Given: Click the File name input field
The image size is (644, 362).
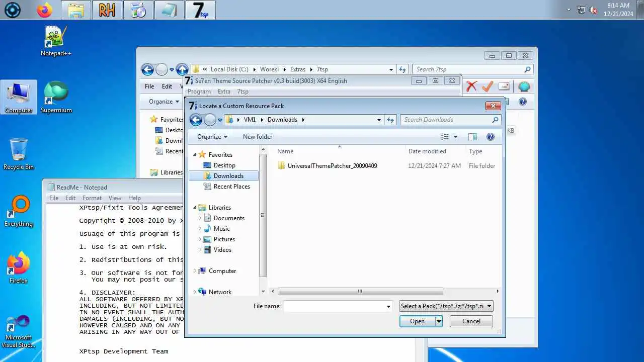Looking at the screenshot, I should pyautogui.click(x=335, y=306).
